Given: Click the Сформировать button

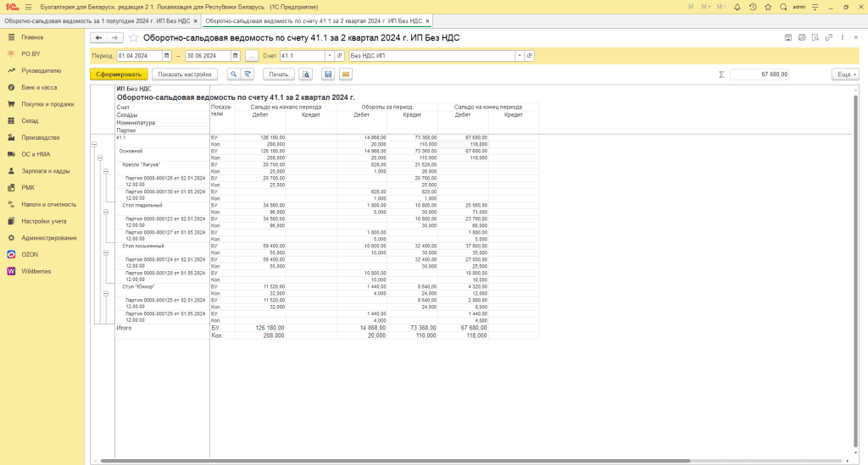Looking at the screenshot, I should (x=119, y=74).
